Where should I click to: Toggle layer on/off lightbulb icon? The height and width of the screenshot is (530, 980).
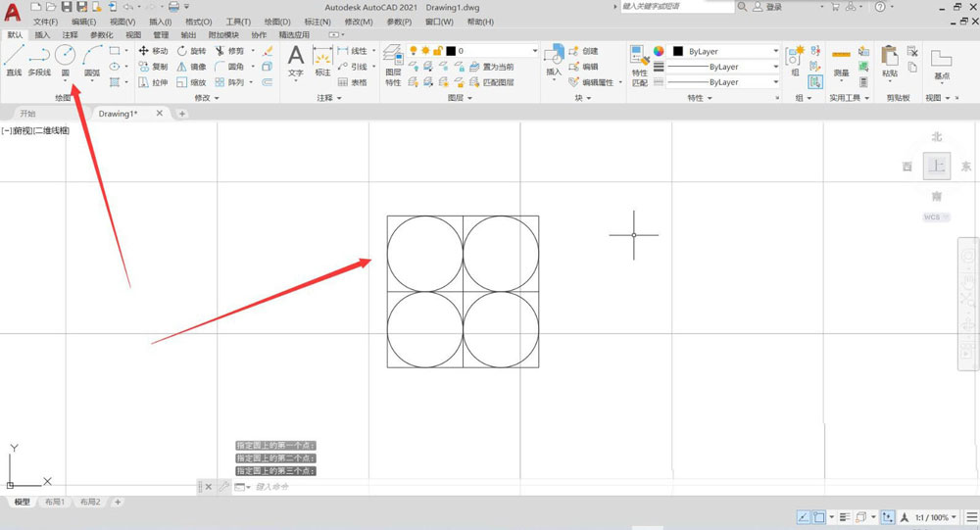(x=414, y=51)
